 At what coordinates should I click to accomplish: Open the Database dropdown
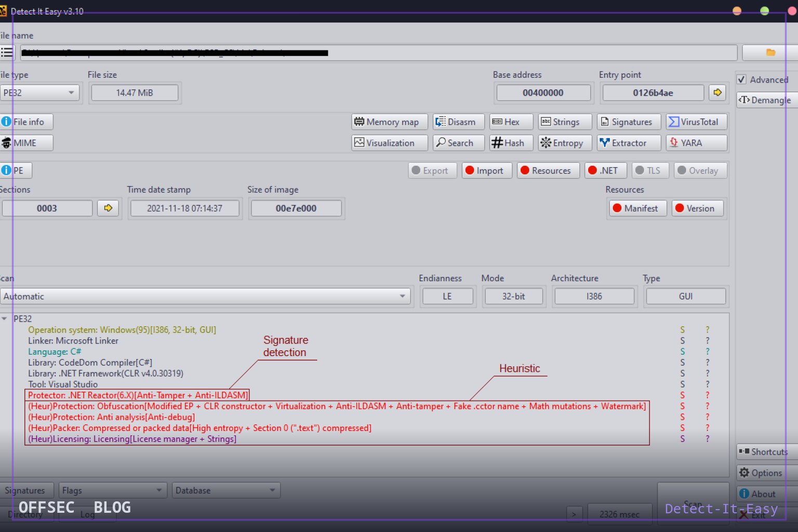click(226, 490)
